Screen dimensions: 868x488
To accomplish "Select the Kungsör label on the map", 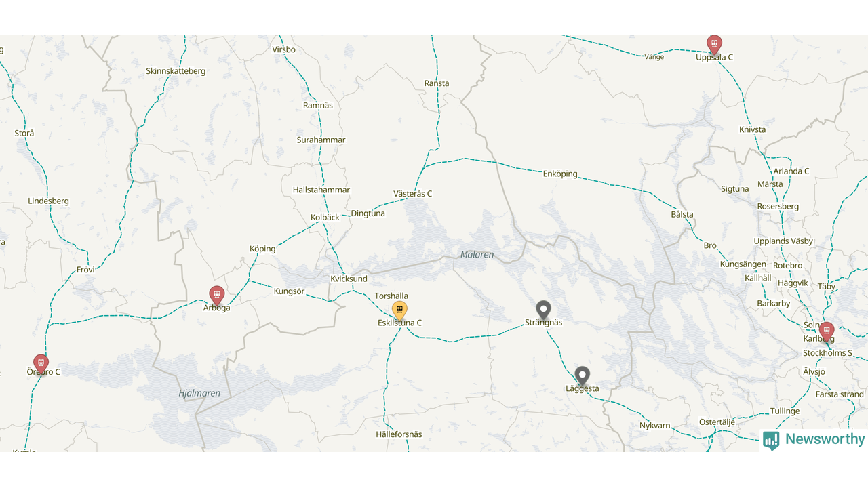I will click(x=289, y=292).
